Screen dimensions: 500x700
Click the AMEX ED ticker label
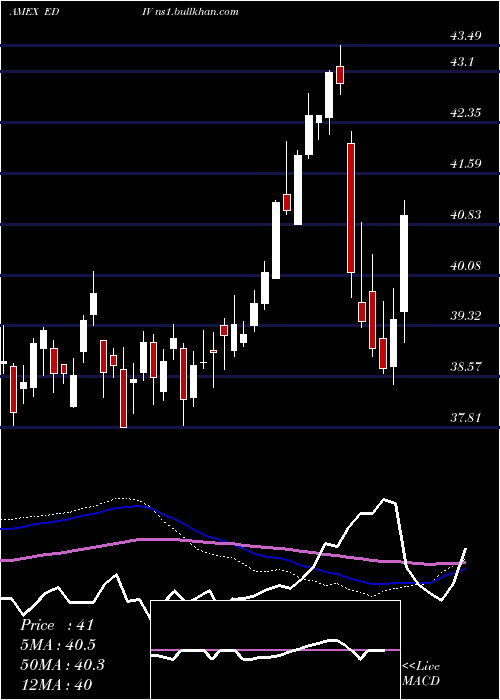[35, 12]
